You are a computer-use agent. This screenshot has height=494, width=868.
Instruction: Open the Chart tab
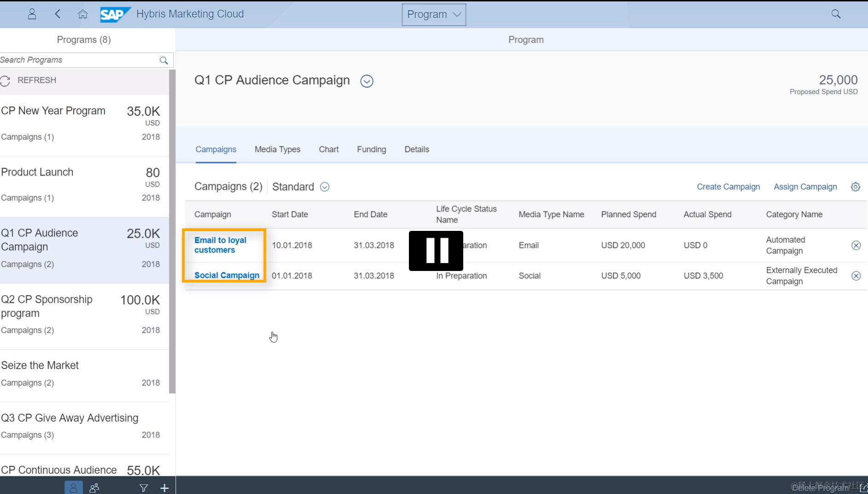tap(329, 149)
